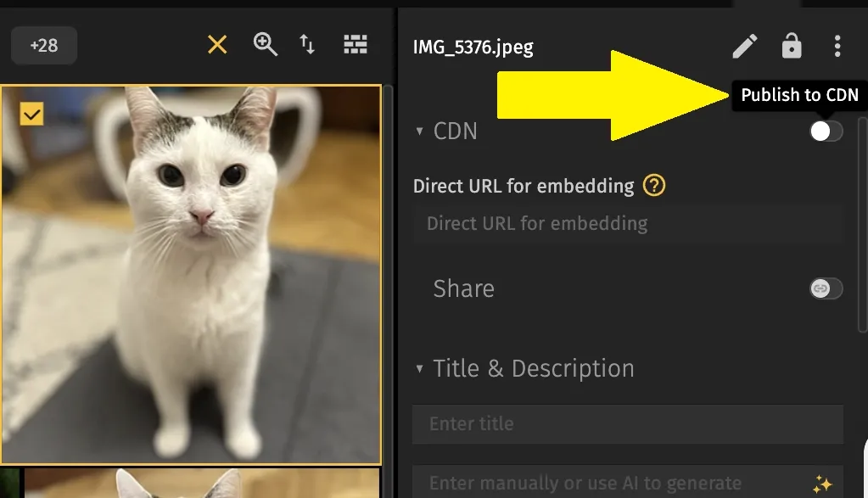The height and width of the screenshot is (498, 868).
Task: Open sort order arrows option
Action: (307, 44)
